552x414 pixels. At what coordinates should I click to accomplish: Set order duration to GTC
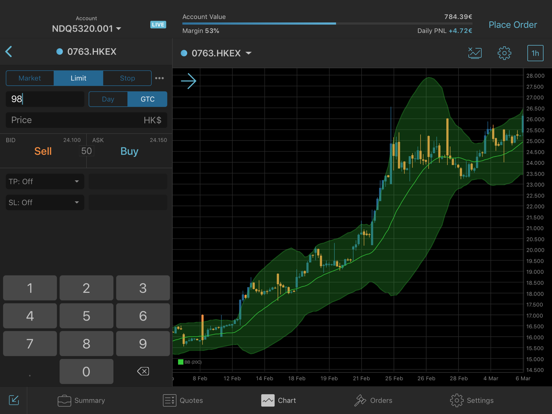point(147,99)
